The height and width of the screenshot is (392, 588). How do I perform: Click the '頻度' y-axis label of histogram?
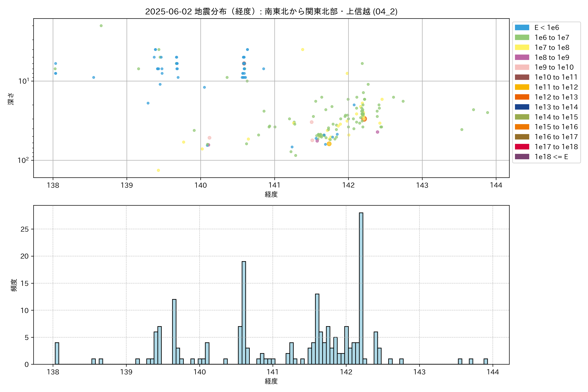(14, 285)
